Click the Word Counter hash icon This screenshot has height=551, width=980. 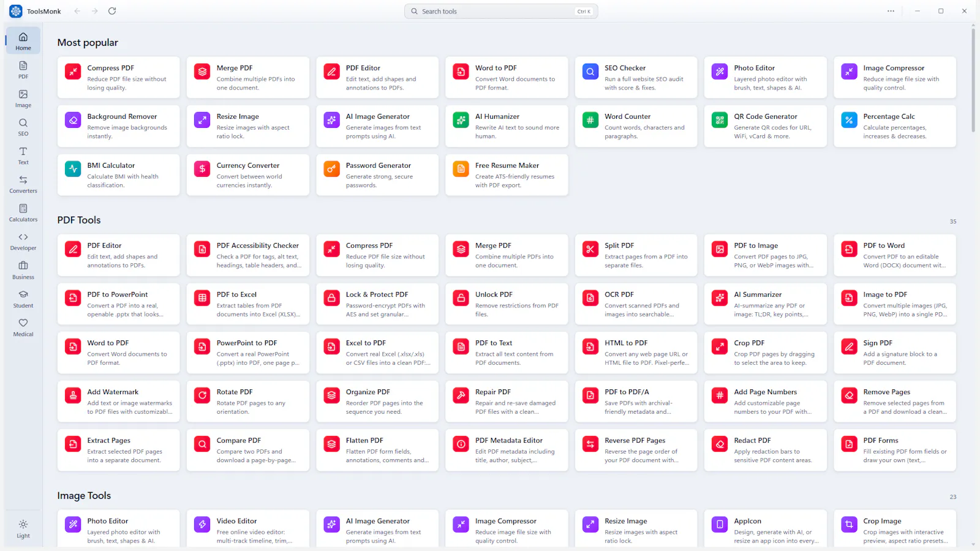coord(590,120)
